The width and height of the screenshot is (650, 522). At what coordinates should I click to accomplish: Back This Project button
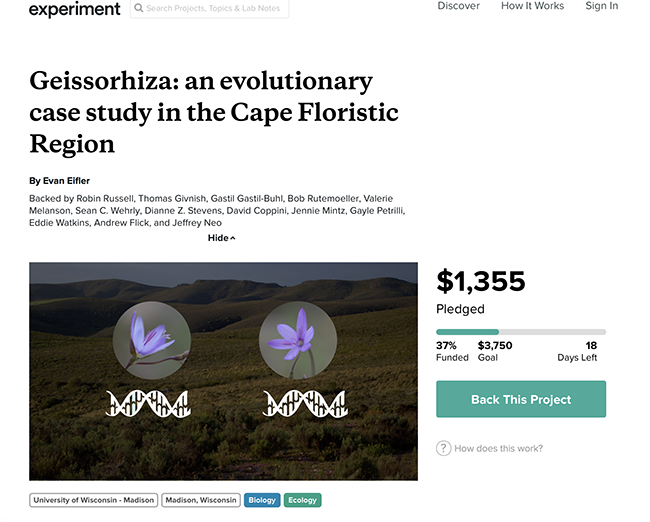[521, 399]
